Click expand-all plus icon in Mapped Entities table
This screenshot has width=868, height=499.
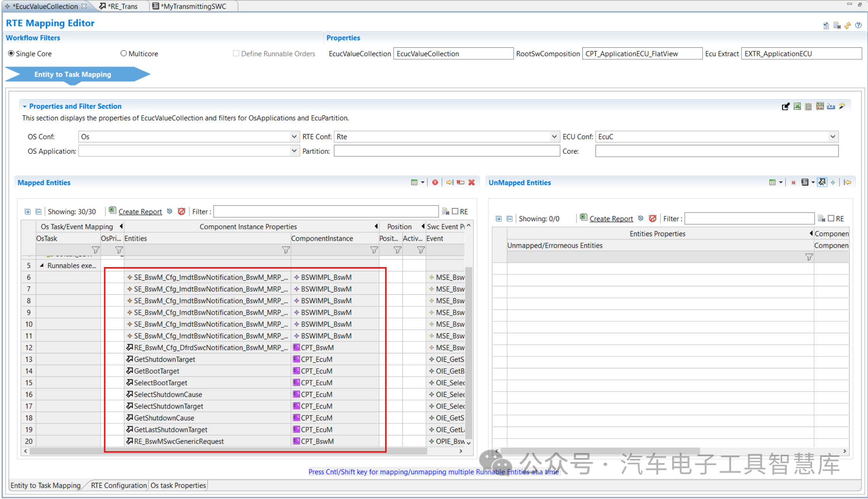(28, 212)
